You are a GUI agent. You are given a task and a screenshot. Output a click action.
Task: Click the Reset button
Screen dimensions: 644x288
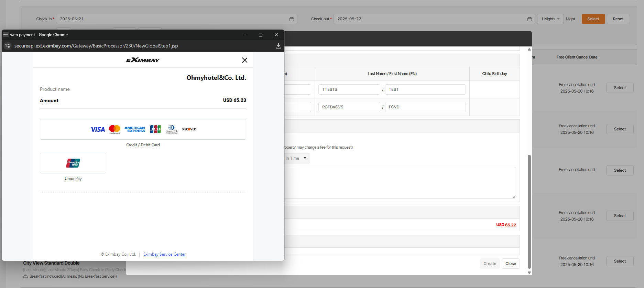point(618,19)
